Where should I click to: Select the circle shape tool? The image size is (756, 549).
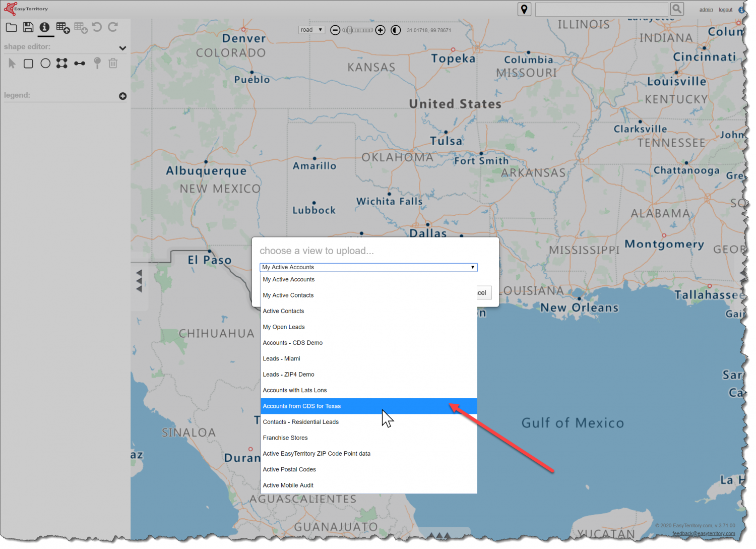pyautogui.click(x=45, y=64)
